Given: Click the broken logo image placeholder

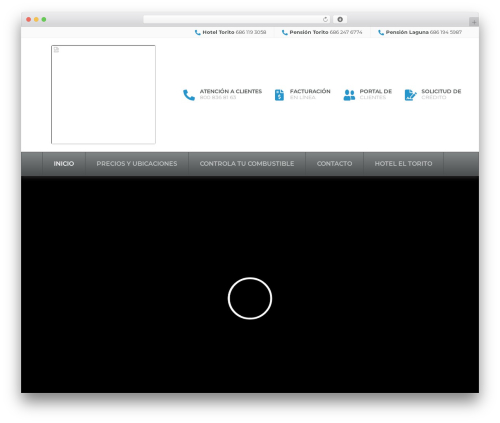Looking at the screenshot, I should pos(103,95).
